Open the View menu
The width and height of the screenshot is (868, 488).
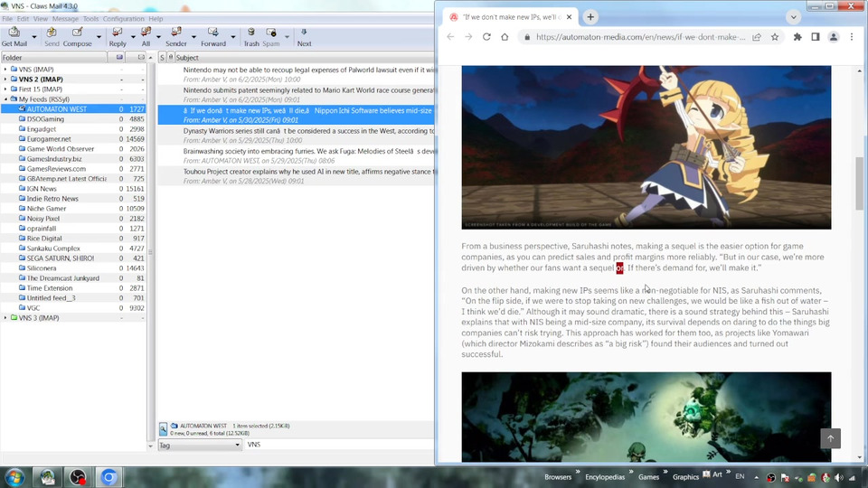(41, 19)
